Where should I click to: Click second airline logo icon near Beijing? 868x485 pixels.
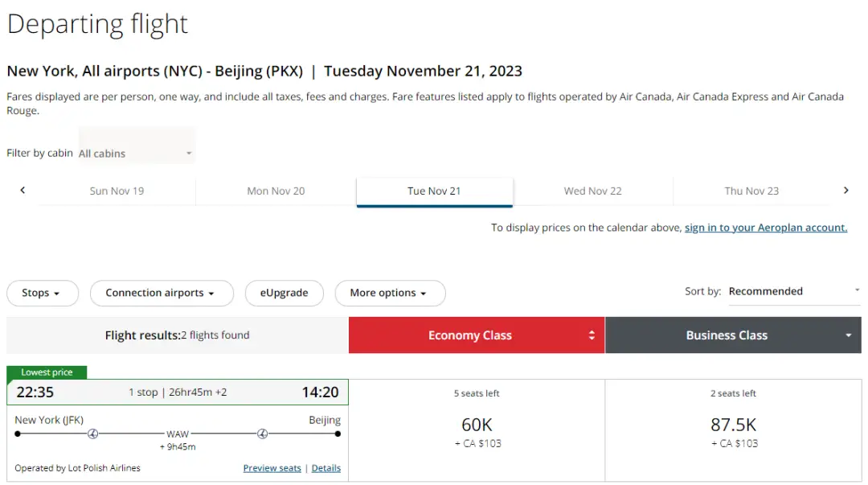click(x=262, y=434)
